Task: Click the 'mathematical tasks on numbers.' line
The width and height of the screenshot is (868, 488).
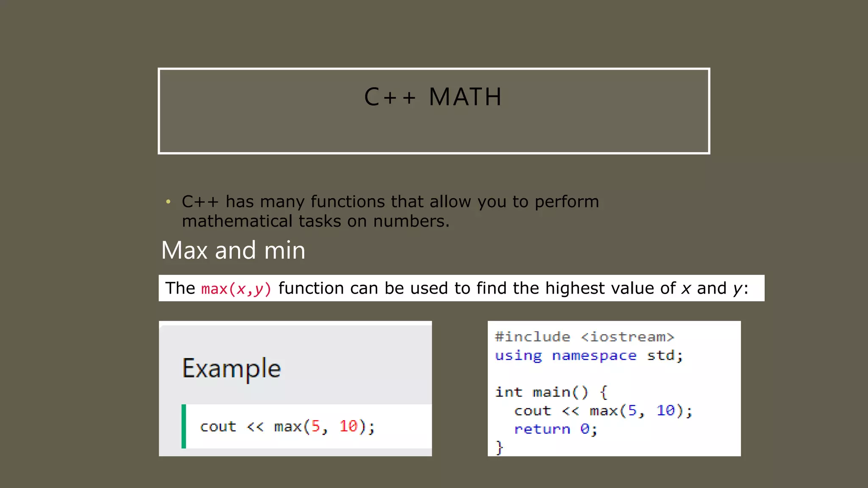Action: click(x=316, y=221)
